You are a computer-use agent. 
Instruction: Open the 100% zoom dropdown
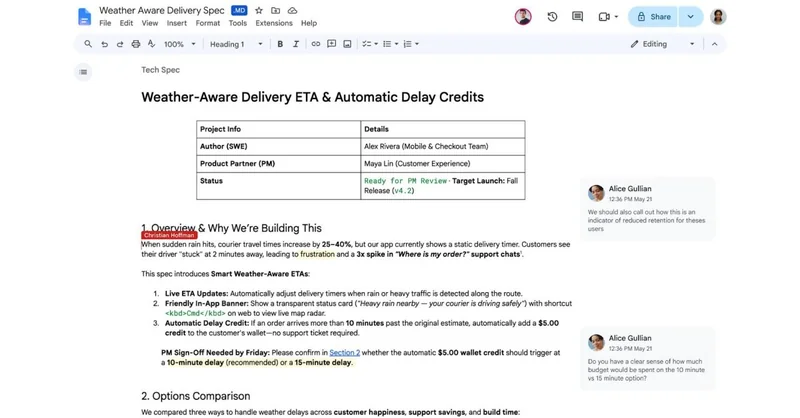pos(180,44)
